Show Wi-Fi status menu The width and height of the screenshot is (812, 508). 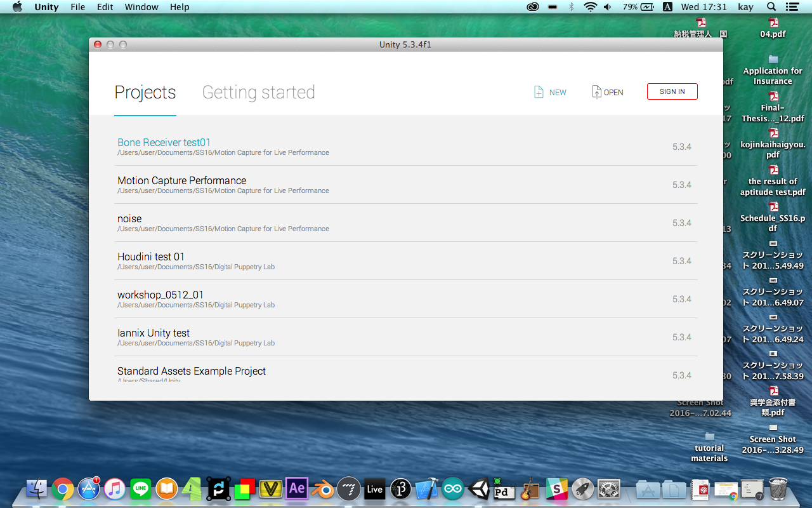click(590, 7)
